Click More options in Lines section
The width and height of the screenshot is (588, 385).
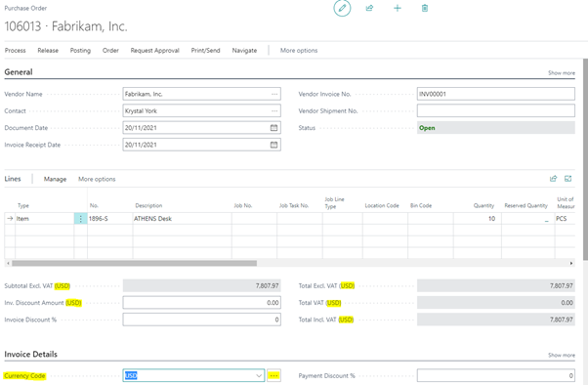97,179
